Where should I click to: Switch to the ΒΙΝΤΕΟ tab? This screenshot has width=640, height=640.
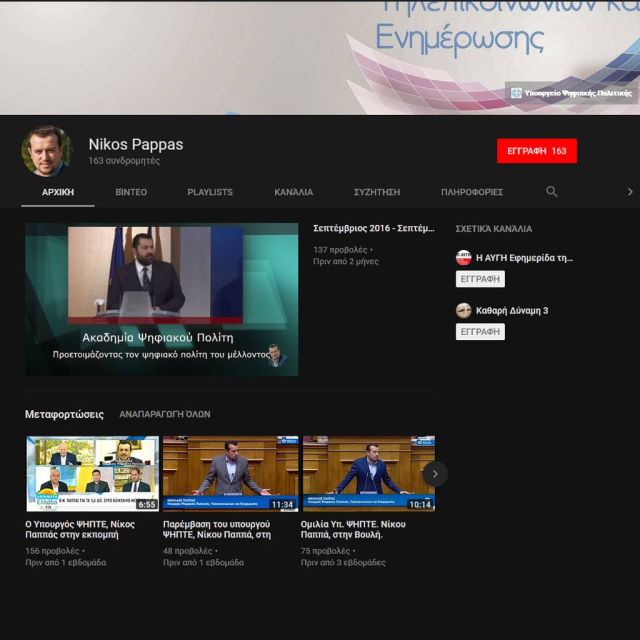tap(131, 192)
